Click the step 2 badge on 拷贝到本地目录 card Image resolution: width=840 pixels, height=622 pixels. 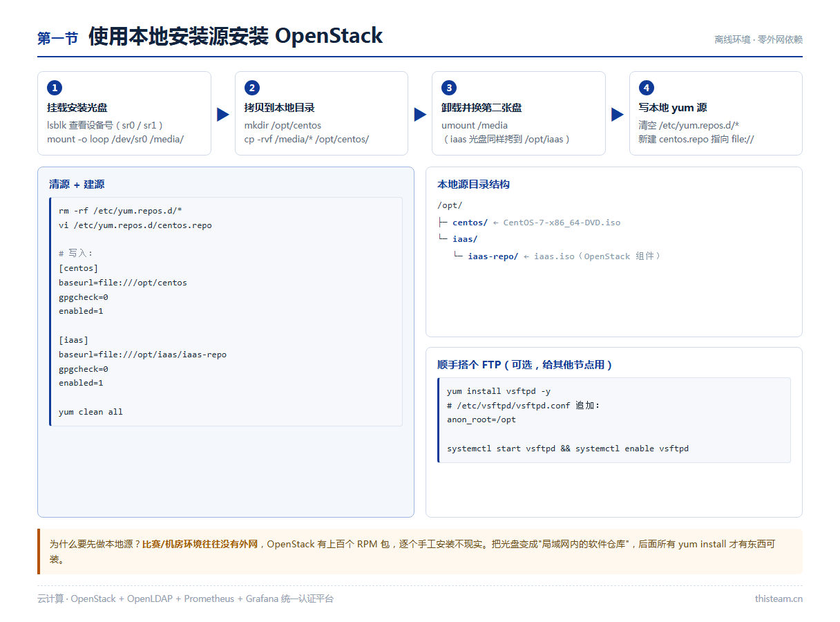pos(252,88)
